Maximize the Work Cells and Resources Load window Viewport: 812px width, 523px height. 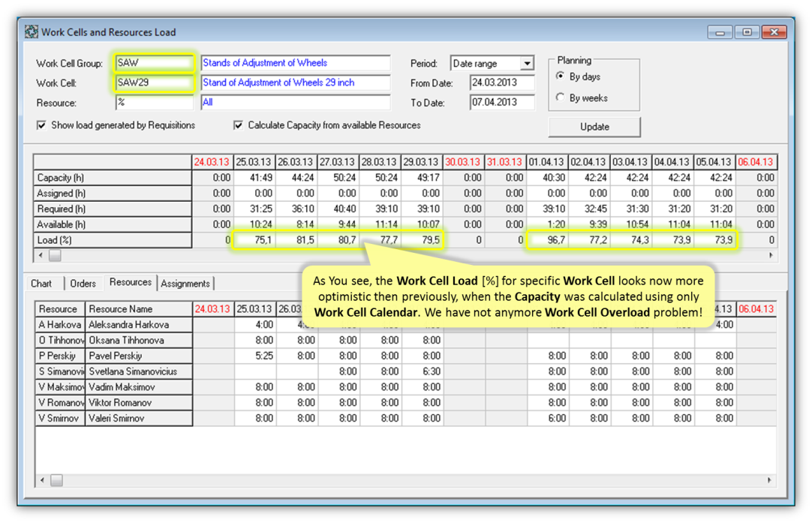(747, 32)
